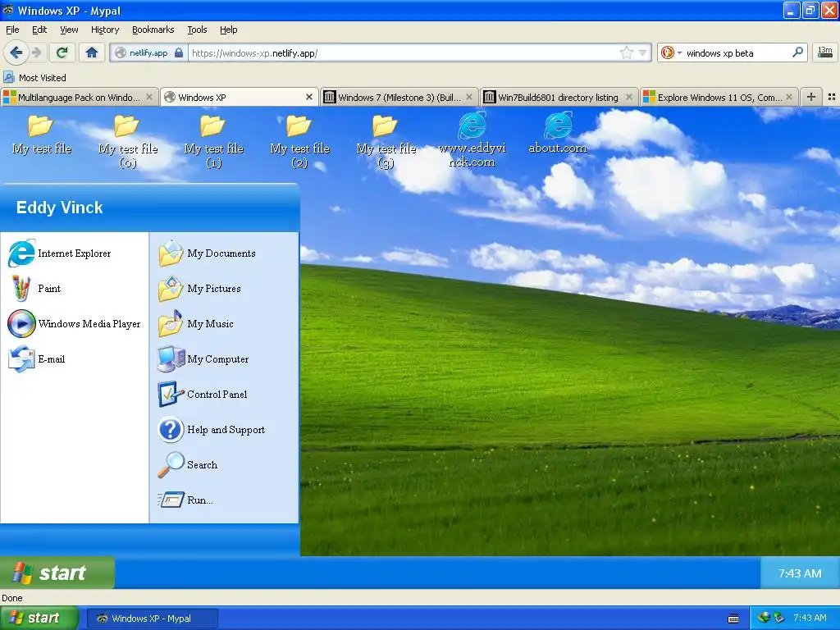Show site security info via padlock icon
Image resolution: width=840 pixels, height=630 pixels.
(179, 52)
